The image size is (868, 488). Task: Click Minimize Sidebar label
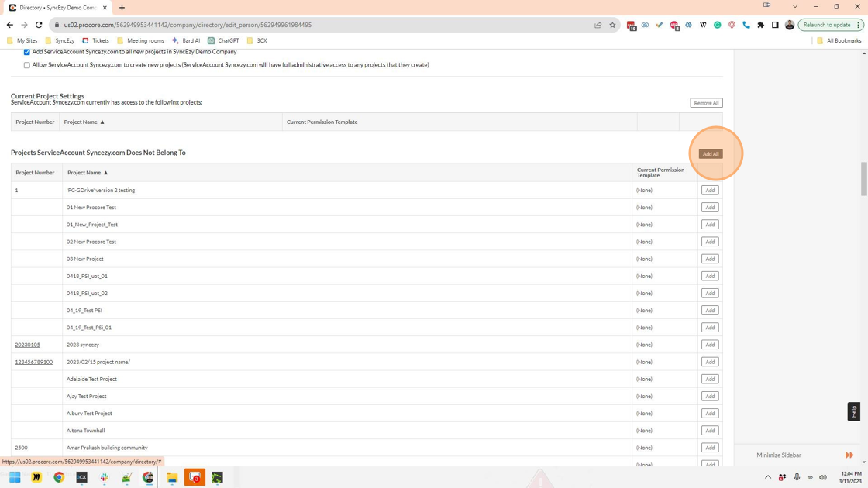tap(779, 455)
